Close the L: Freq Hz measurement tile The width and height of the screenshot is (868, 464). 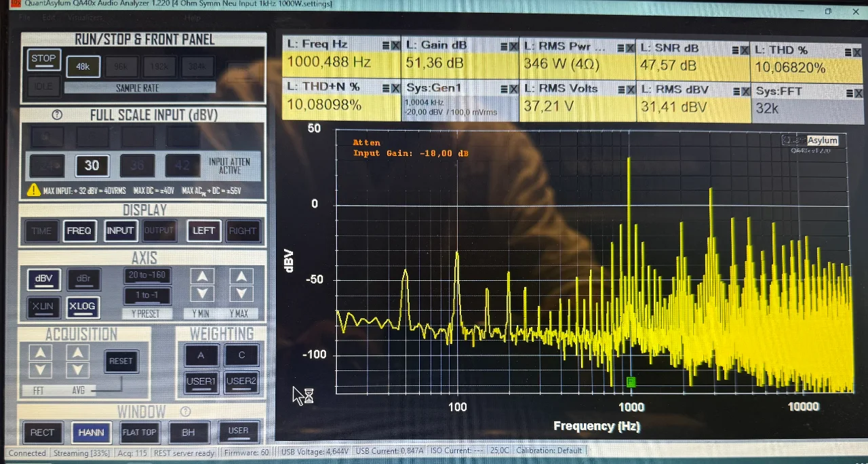pyautogui.click(x=395, y=45)
